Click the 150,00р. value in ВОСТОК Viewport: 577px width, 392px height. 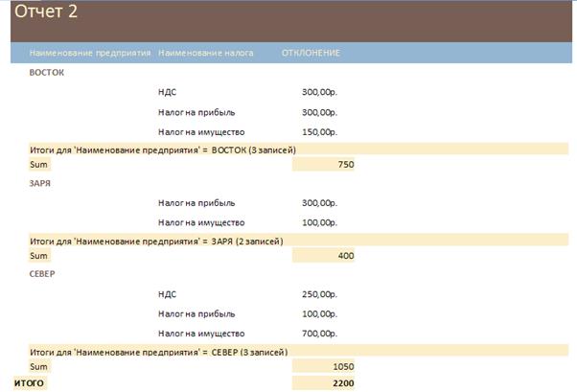319,131
